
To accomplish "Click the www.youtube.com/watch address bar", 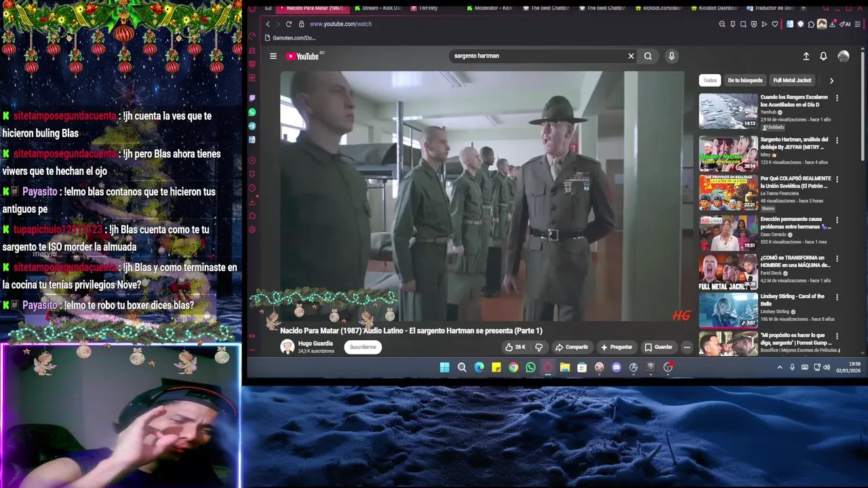I will click(340, 24).
